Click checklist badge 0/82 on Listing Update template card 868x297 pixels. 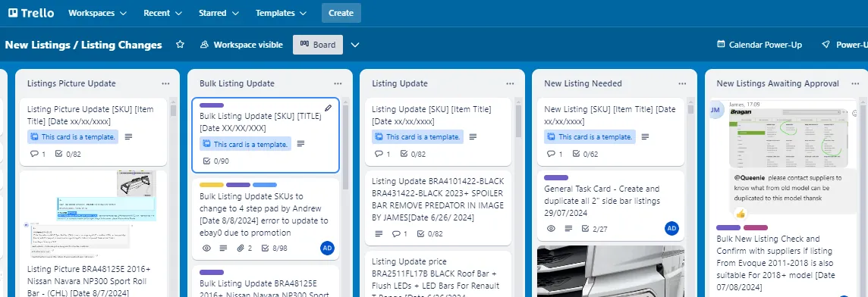[413, 154]
